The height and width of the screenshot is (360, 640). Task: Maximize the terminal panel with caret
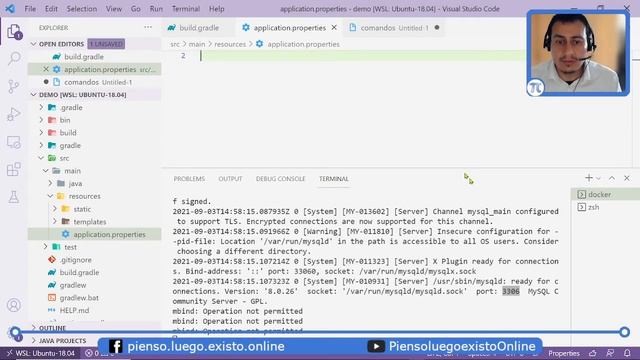[x=612, y=178]
